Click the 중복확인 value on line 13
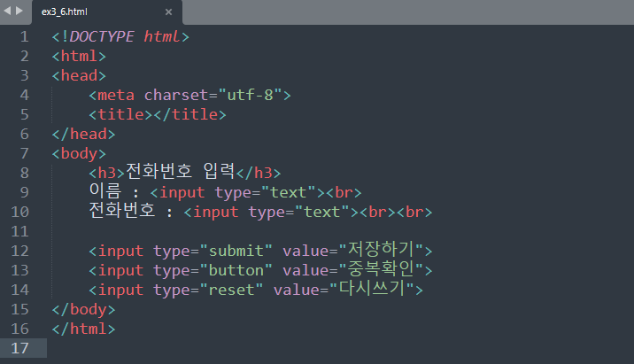Viewport: 634px width, 364px height. 381,268
